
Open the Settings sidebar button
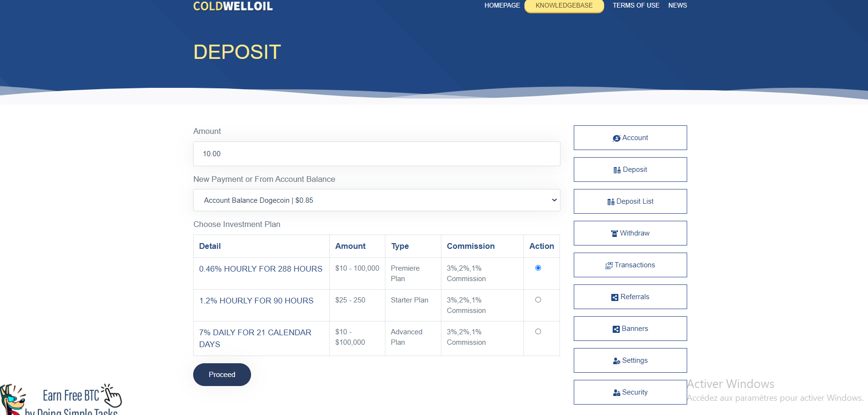coord(630,360)
